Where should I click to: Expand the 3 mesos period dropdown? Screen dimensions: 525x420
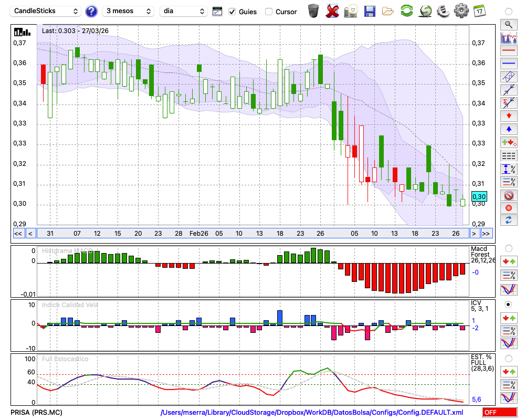pyautogui.click(x=128, y=11)
